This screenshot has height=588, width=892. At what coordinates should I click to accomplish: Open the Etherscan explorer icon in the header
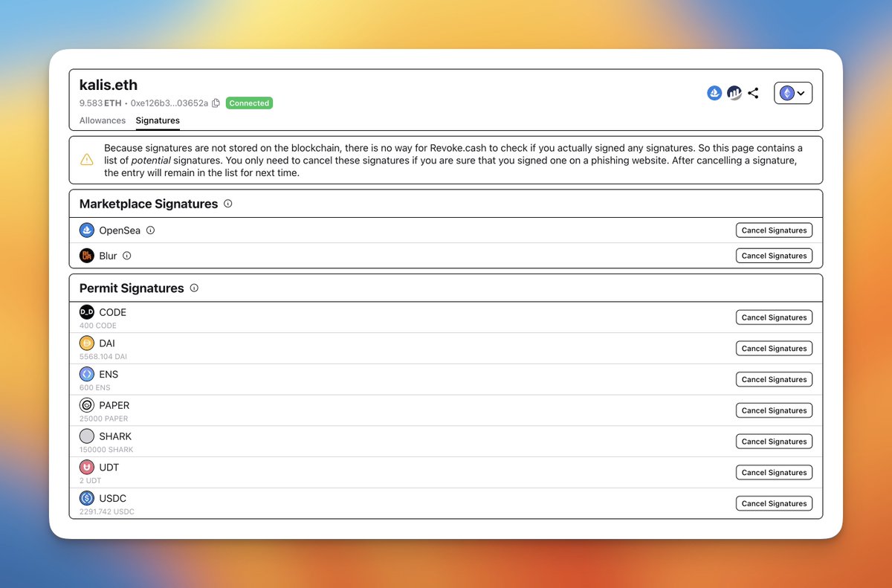pyautogui.click(x=734, y=93)
